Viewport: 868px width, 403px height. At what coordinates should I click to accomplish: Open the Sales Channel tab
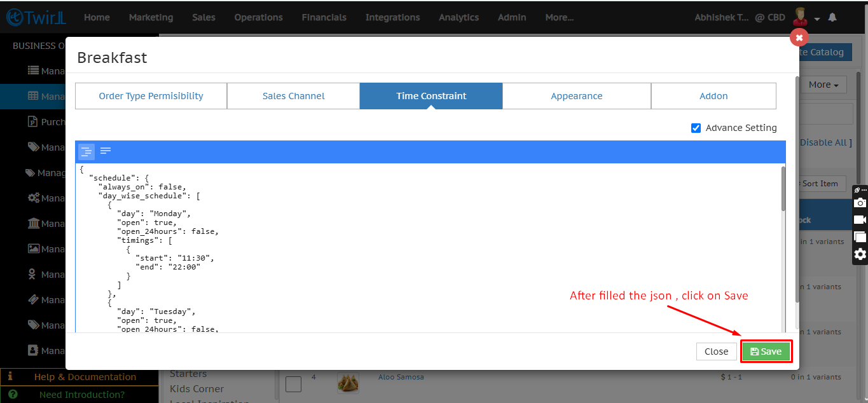[x=293, y=96]
